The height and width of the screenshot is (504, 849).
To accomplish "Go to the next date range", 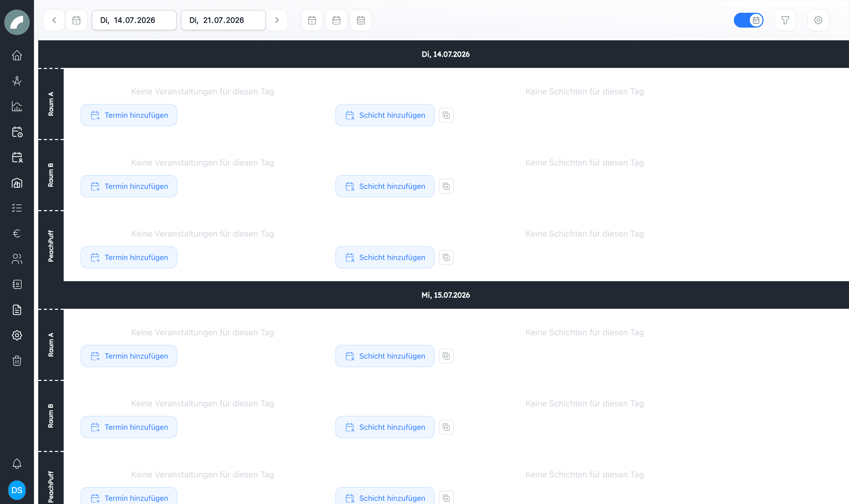I will click(x=277, y=20).
